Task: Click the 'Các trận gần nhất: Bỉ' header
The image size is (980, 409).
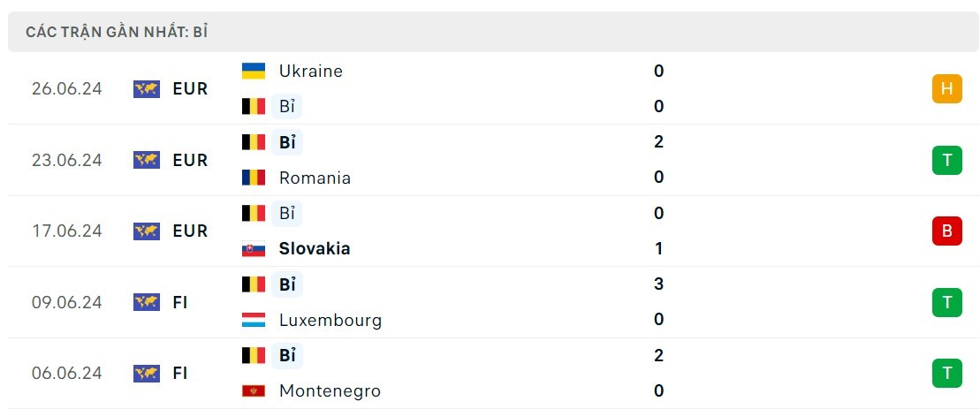Action: (117, 33)
